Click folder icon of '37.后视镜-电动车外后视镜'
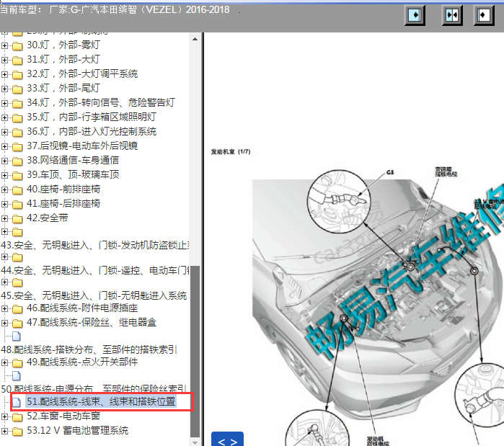 (x=17, y=147)
